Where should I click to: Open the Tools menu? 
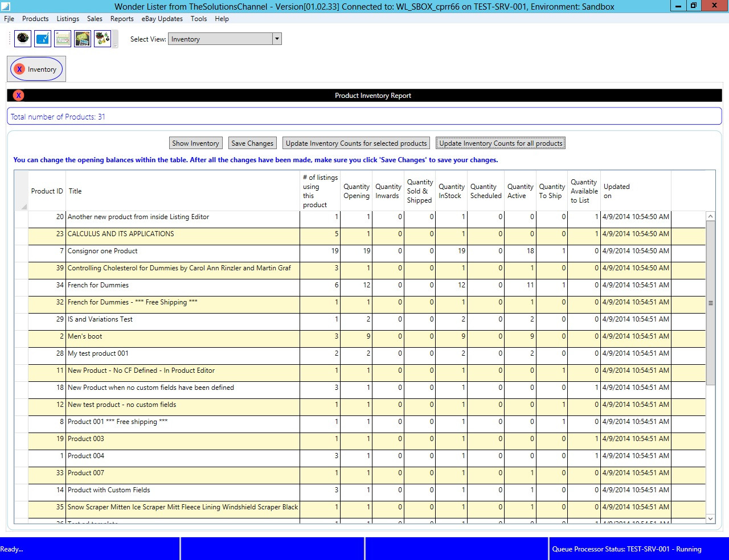pos(199,19)
